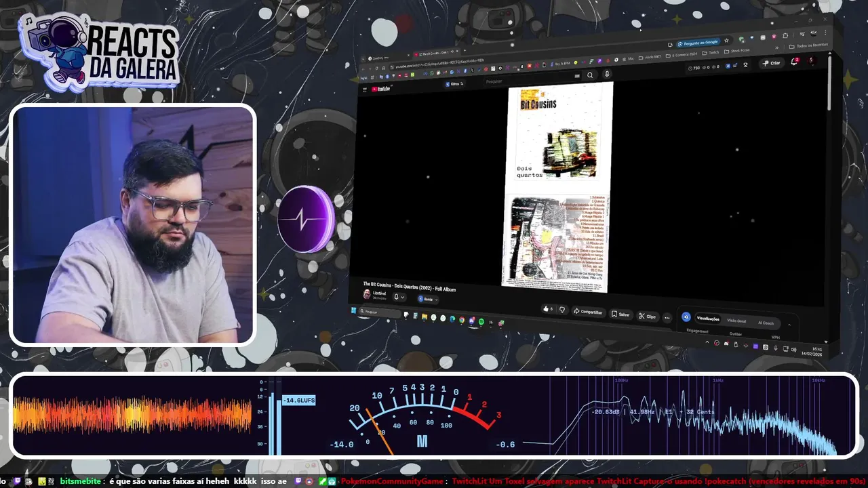Open the reacts MKT bookmark folder
The width and height of the screenshot is (868, 488).
648,58
